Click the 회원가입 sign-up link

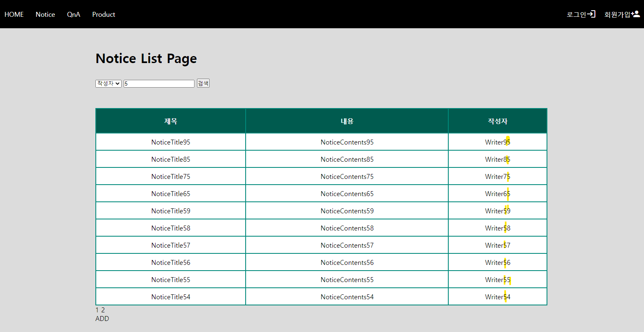(x=617, y=14)
